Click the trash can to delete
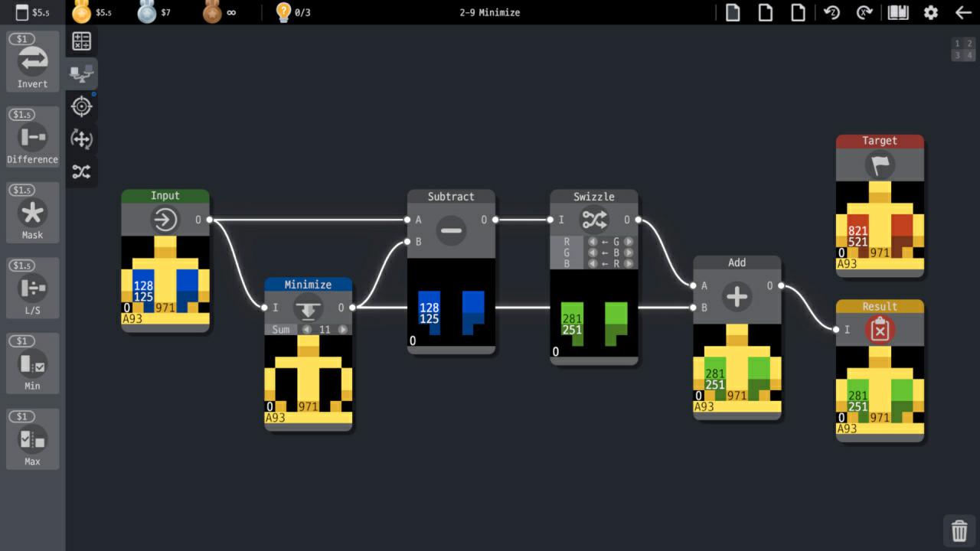This screenshot has height=551, width=980. coord(959,530)
